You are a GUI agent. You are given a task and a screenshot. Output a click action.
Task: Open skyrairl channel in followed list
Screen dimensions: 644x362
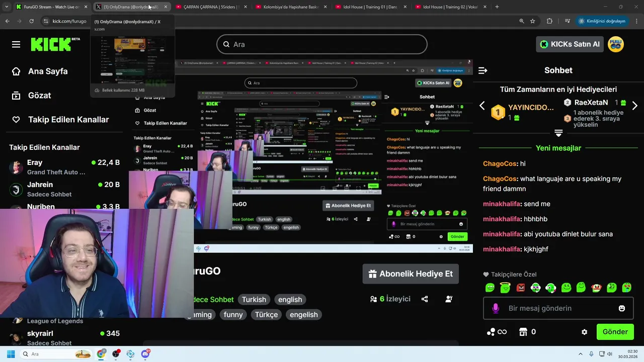point(64,338)
